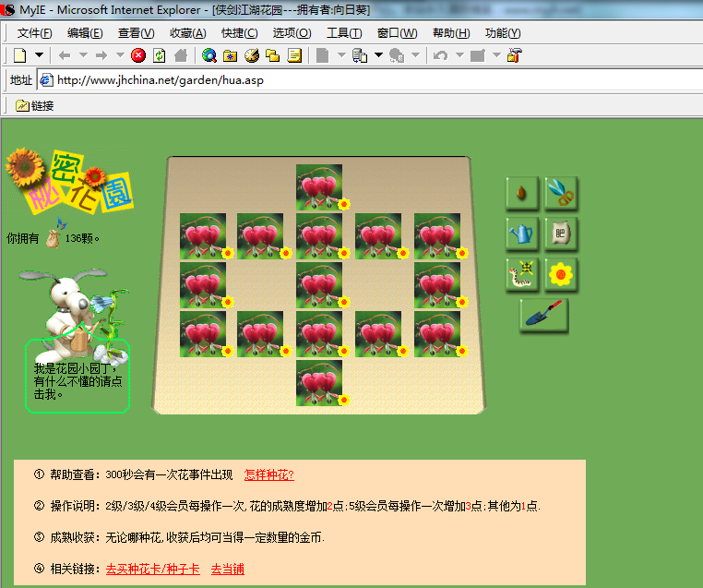Expand the new page dropdown arrow

[40, 55]
